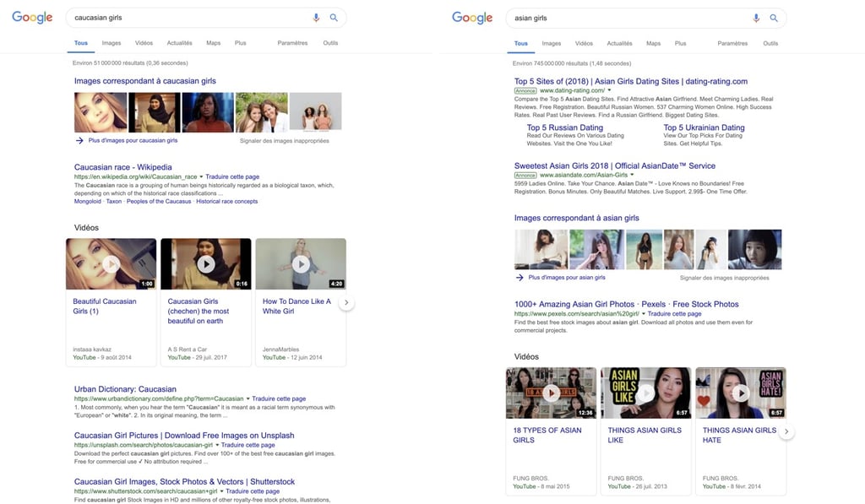This screenshot has height=504, width=865.
Task: Open the Urban Dictionary: Caucasian result
Action: point(125,389)
